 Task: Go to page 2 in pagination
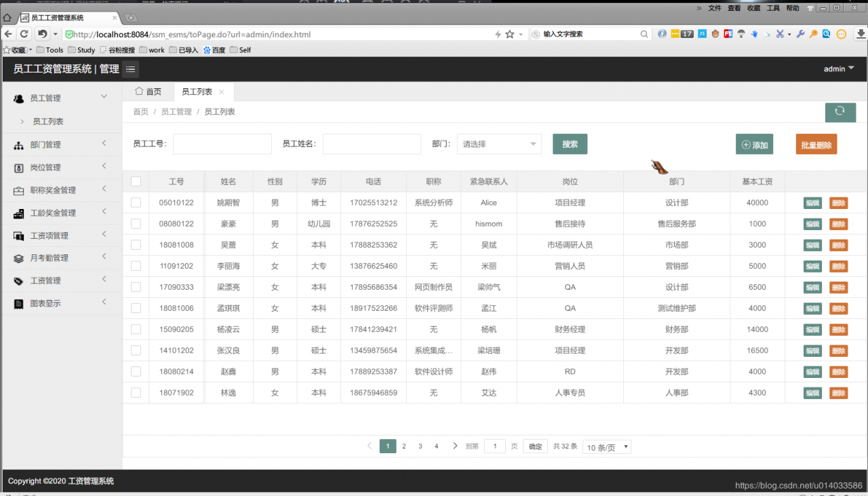[404, 446]
